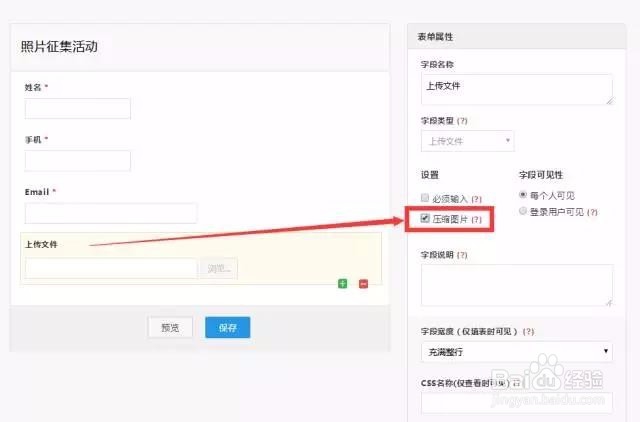Click the blue 保存 button
The width and height of the screenshot is (640, 422).
[x=228, y=327]
